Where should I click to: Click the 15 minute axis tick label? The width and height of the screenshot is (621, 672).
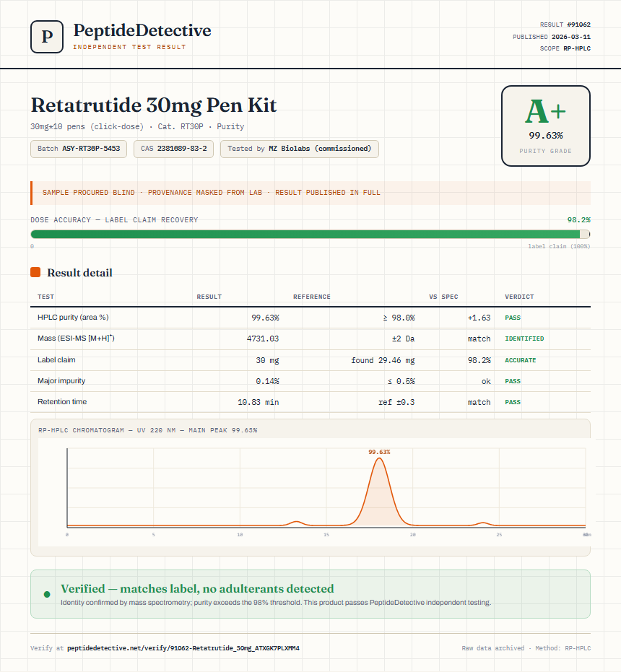tap(326, 535)
